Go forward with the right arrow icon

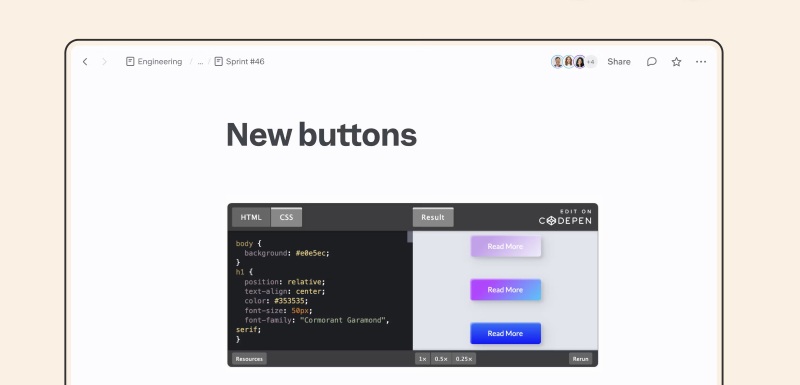105,62
